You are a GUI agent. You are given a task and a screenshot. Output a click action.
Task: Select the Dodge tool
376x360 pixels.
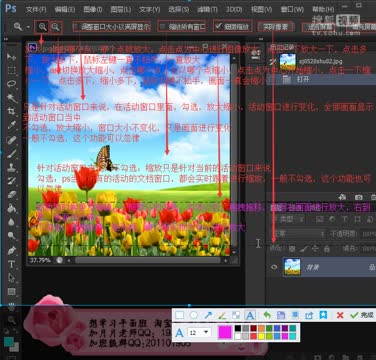pyautogui.click(x=12, y=236)
